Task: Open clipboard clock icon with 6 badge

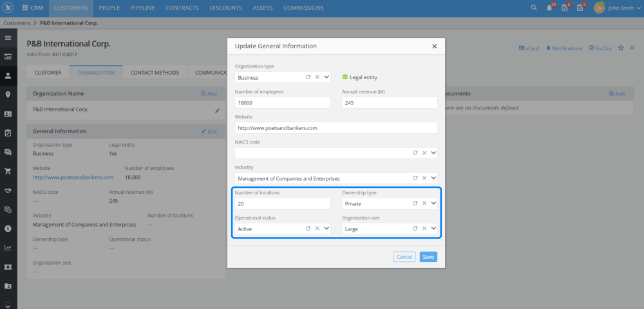Action: click(x=565, y=8)
